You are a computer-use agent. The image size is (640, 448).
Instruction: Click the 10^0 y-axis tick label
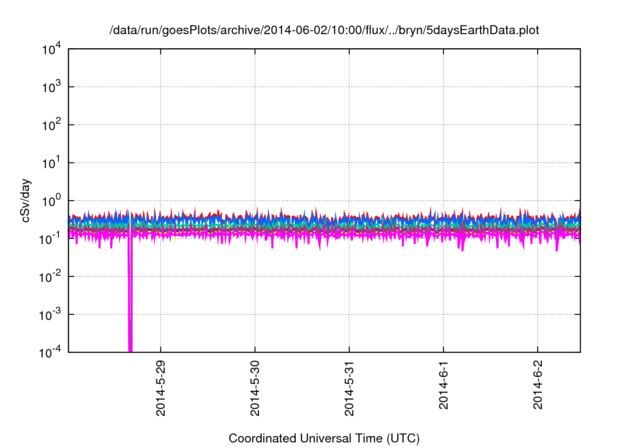[51, 200]
